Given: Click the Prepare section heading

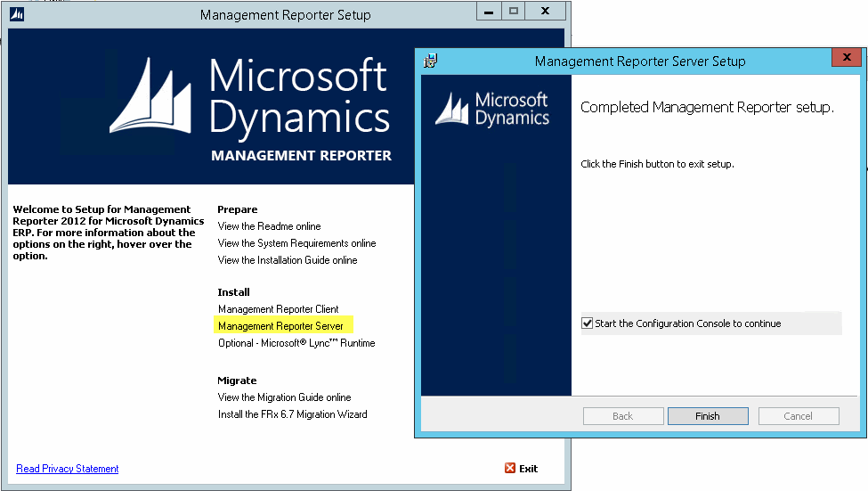Looking at the screenshot, I should coord(238,209).
